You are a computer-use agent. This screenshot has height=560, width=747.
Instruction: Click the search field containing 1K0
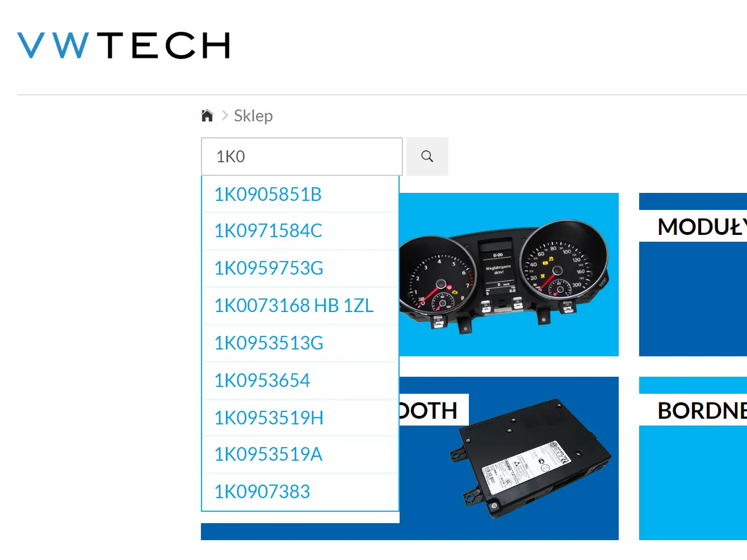pos(301,157)
